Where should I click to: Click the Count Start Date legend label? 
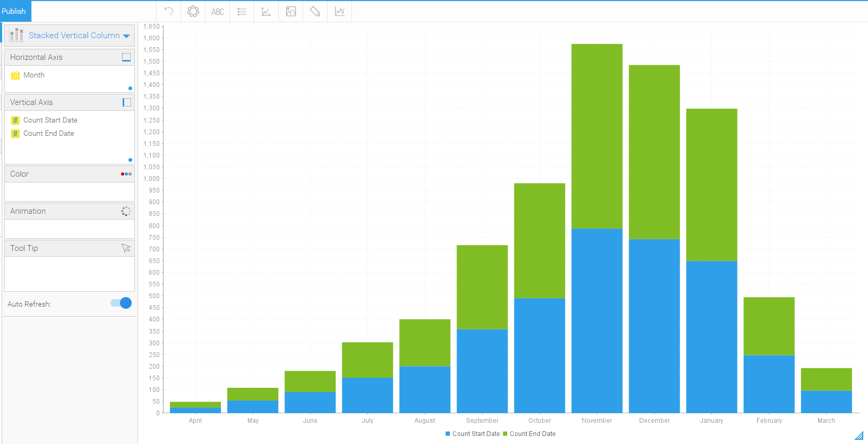tap(476, 434)
